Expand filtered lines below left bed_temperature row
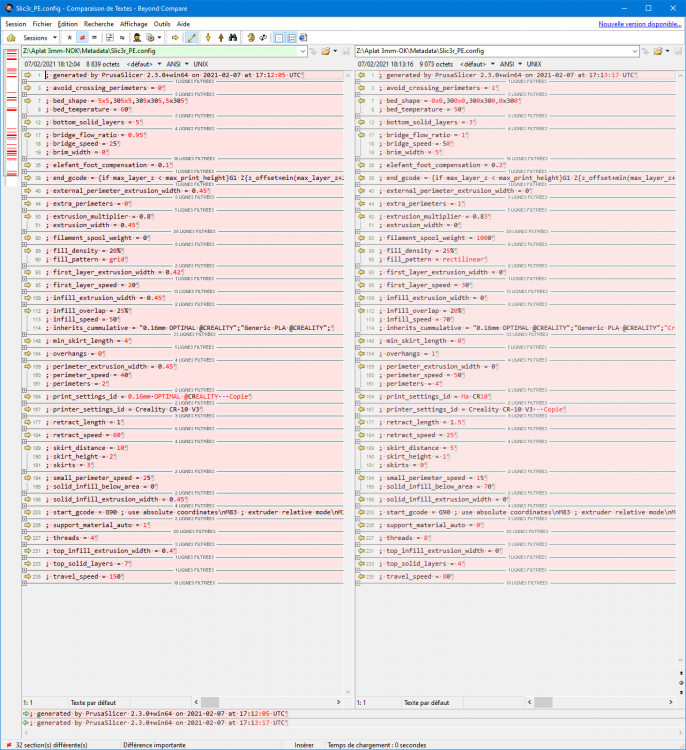The width and height of the screenshot is (686, 750). (24, 116)
